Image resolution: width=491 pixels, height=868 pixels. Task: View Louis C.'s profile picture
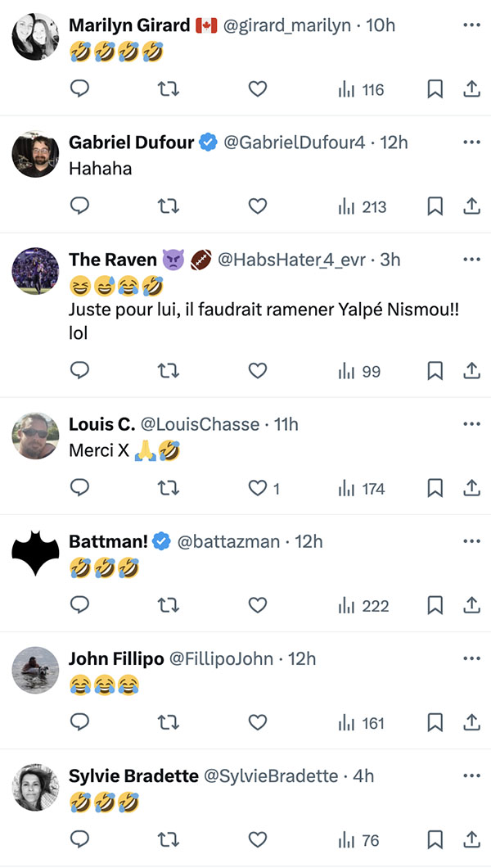pyautogui.click(x=35, y=436)
